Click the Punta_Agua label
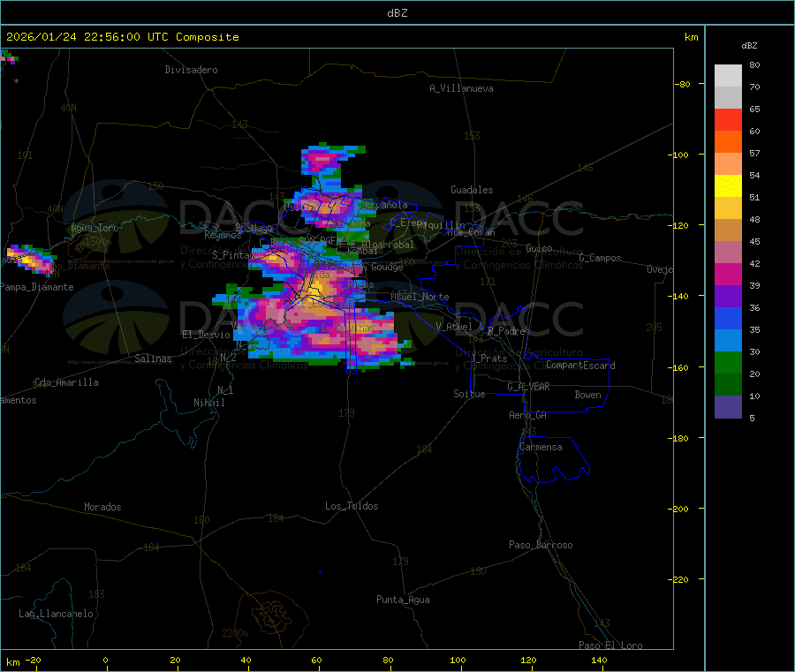 click(x=403, y=600)
